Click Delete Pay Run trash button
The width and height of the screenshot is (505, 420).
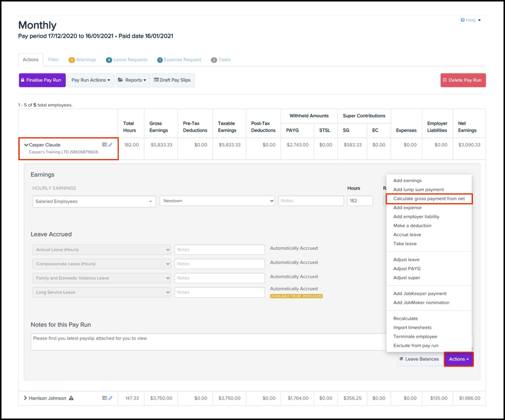tap(463, 80)
